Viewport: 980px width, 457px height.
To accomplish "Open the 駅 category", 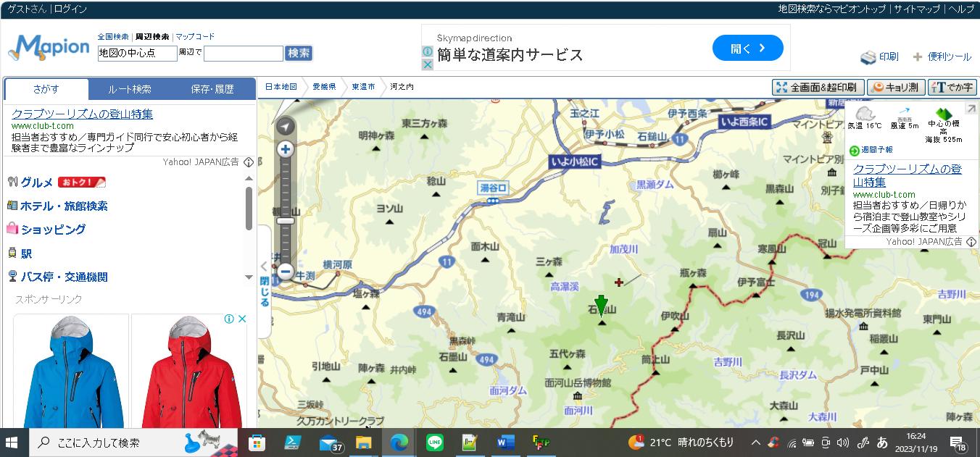I will (x=26, y=253).
